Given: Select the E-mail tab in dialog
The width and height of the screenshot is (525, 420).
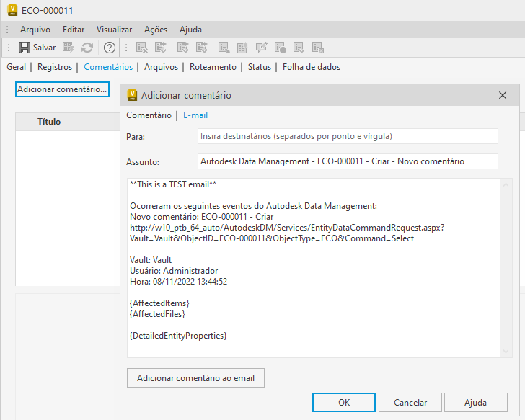Looking at the screenshot, I should pyautogui.click(x=195, y=115).
